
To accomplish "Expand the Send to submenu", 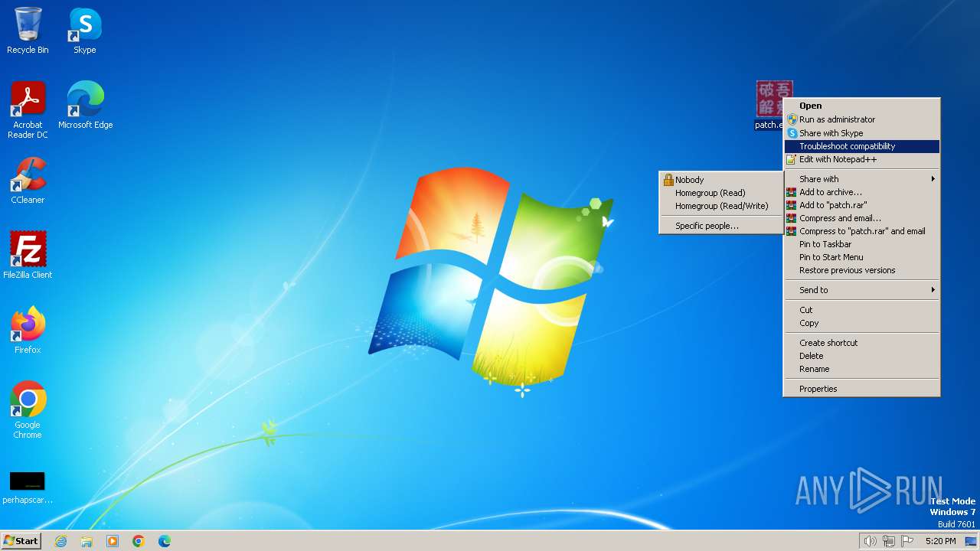I will pyautogui.click(x=862, y=290).
